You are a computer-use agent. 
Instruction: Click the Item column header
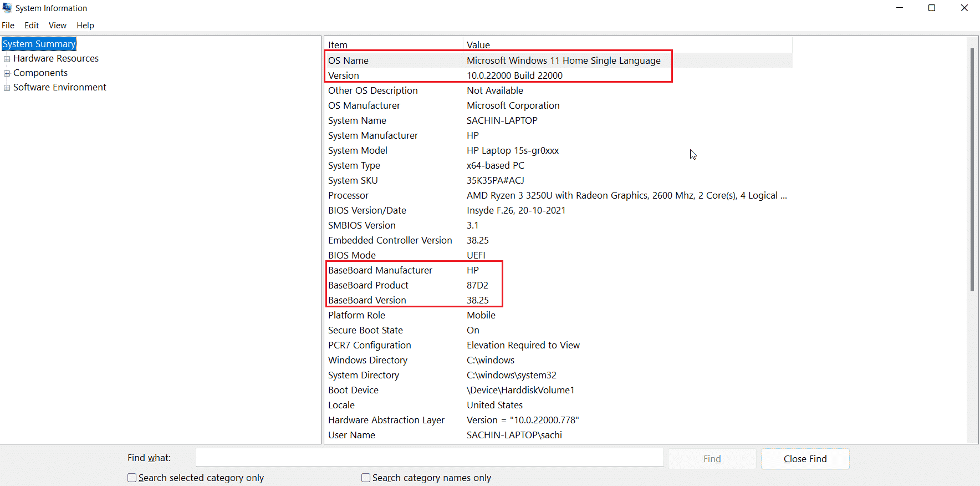(394, 45)
